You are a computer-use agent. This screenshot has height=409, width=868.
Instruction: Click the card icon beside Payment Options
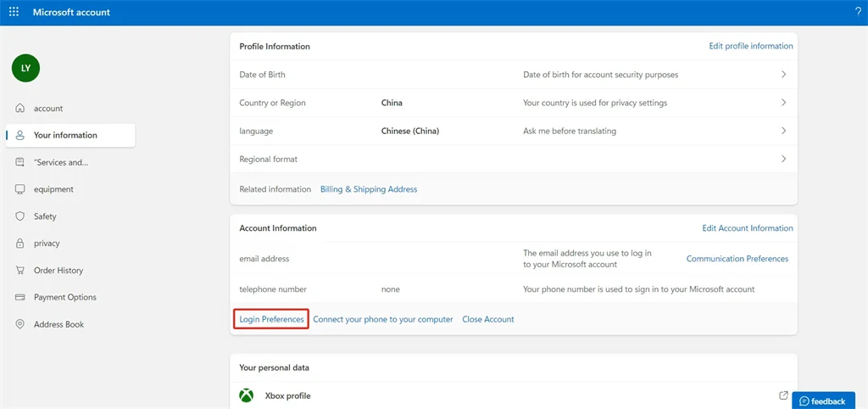20,297
